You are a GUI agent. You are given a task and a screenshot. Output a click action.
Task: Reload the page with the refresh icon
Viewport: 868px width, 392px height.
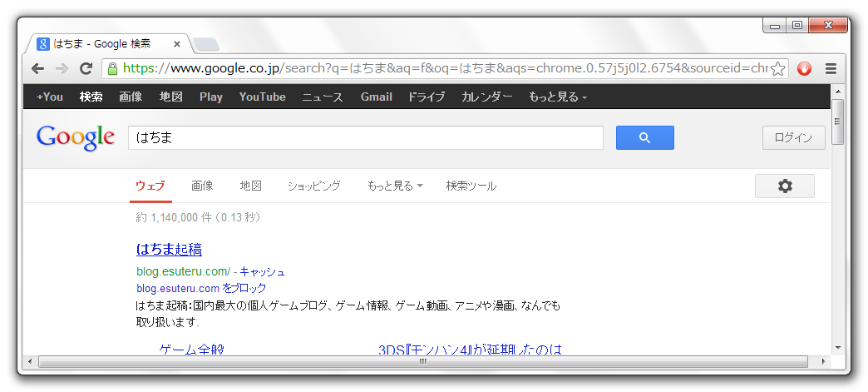tap(86, 69)
